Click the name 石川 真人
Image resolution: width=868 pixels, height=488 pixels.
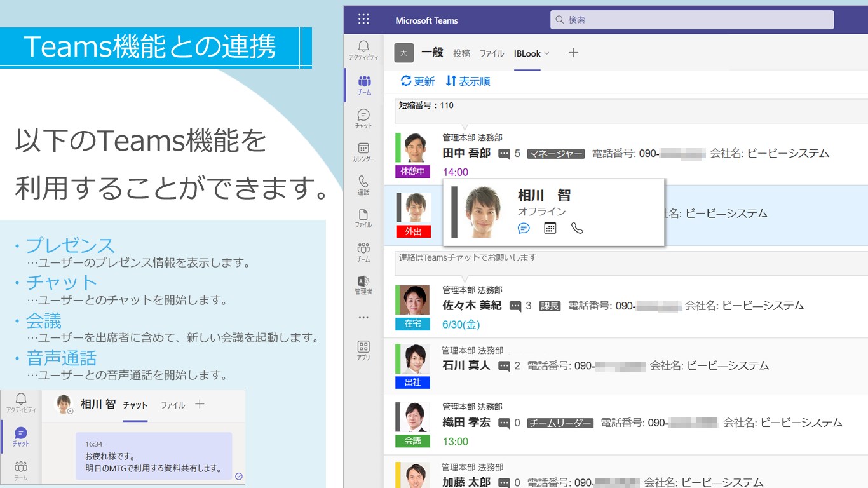pos(466,365)
